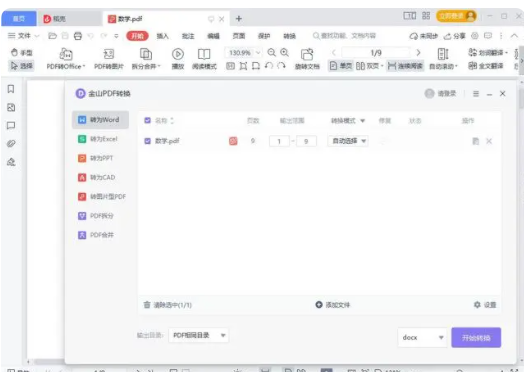Switch to 阅读模式 reading mode
This screenshot has height=372, width=524.
[204, 59]
